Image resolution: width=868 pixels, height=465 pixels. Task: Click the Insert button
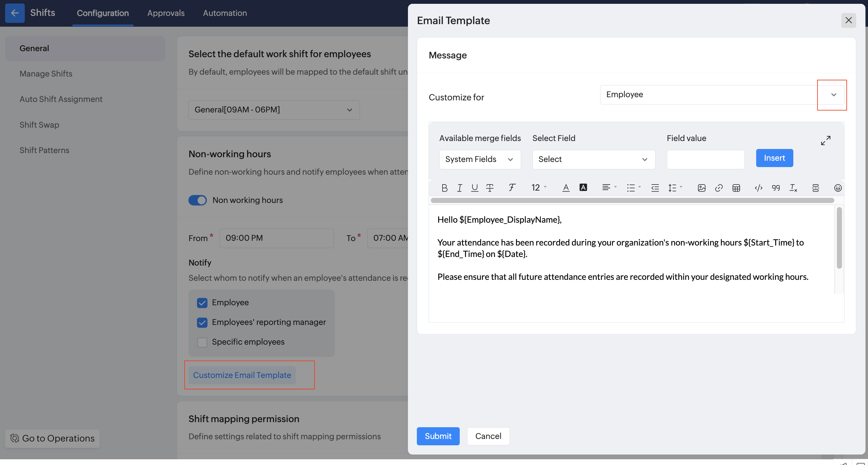(774, 158)
